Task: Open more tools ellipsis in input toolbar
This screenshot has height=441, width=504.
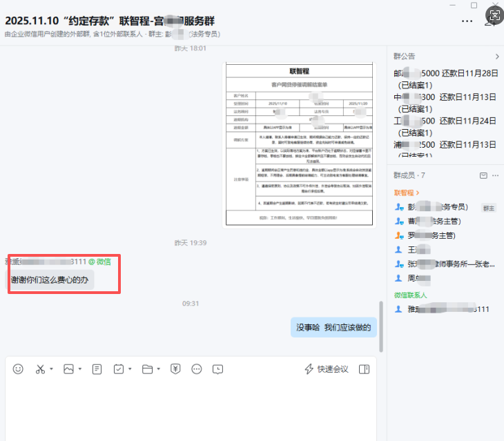Action: [197, 369]
